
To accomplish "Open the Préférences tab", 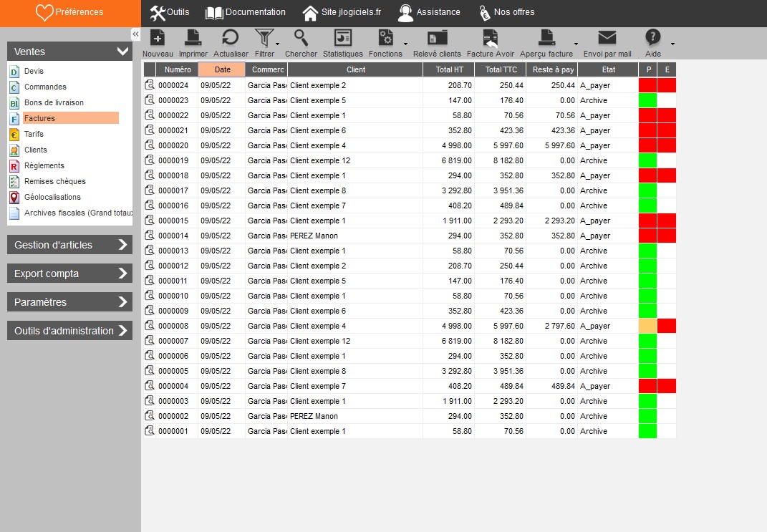I will click(x=70, y=13).
